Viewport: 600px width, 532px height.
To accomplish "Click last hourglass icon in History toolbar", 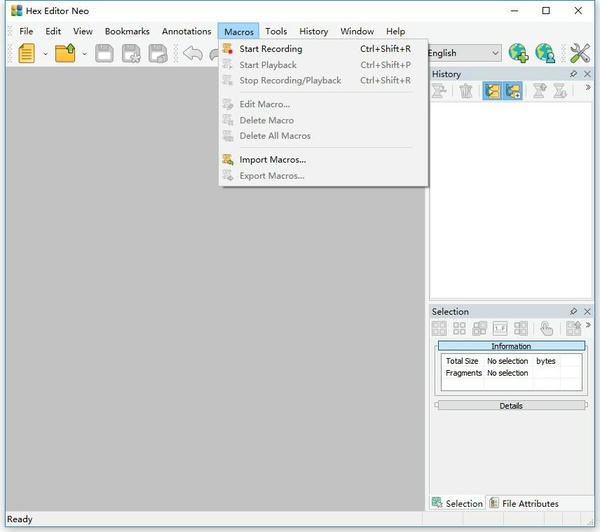I will point(560,91).
